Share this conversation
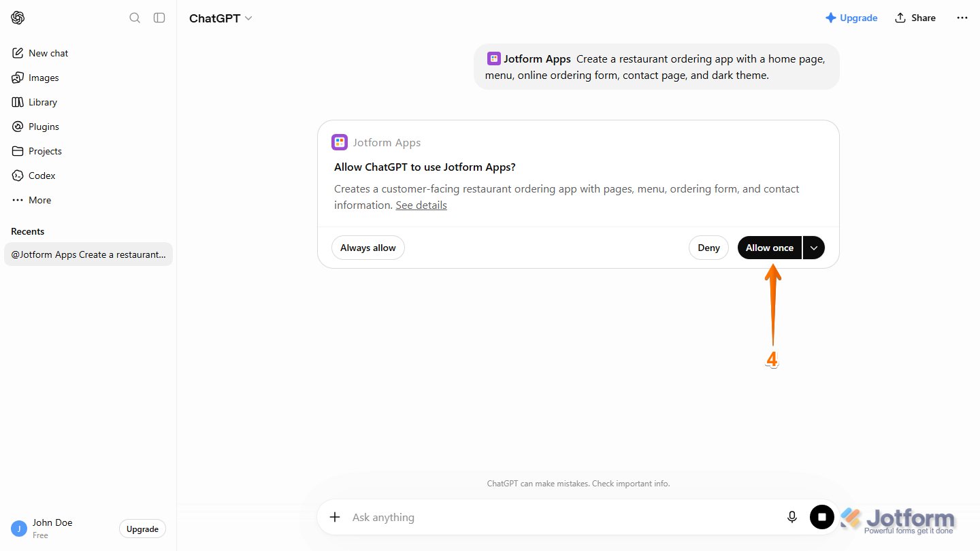Screen dimensions: 980x551 915,18
